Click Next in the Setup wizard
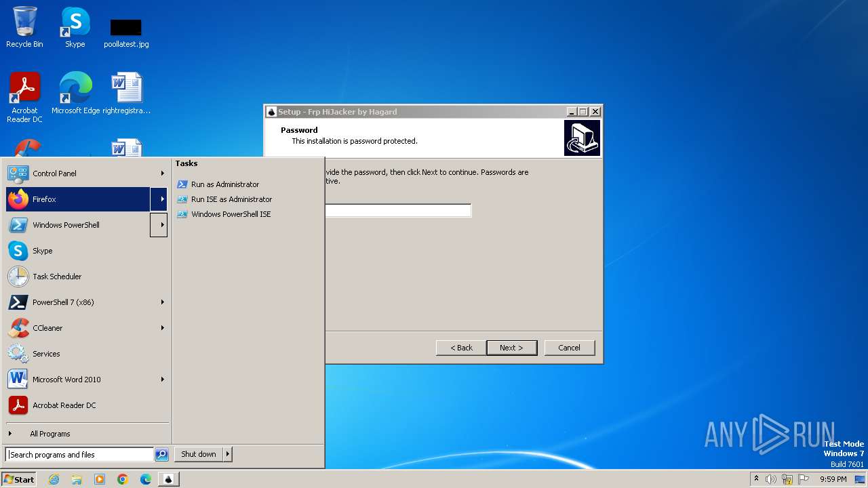This screenshot has width=868, height=488. click(512, 348)
